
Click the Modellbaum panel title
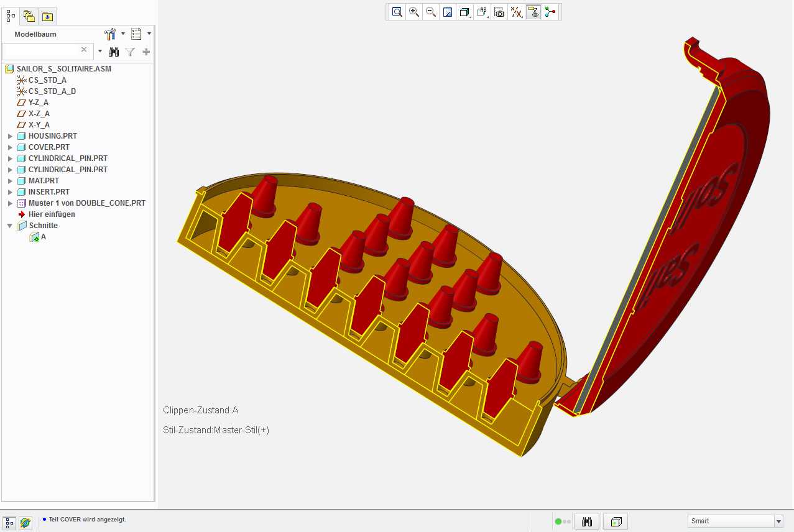35,34
